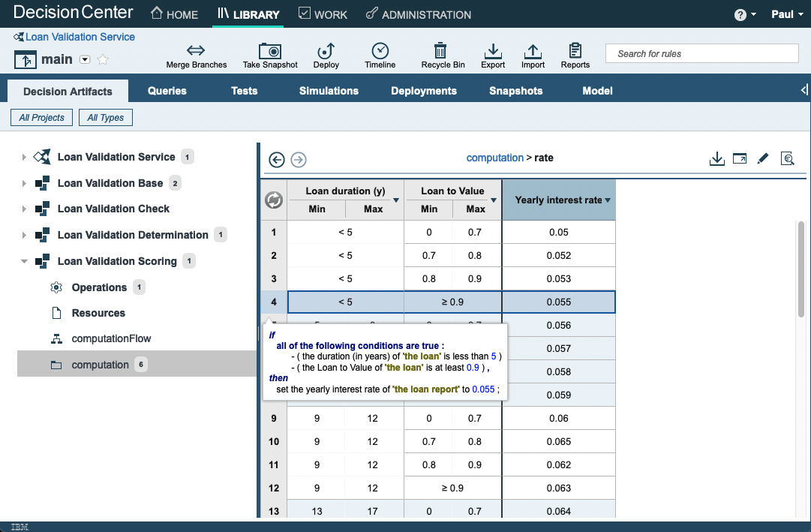Collapse the Loan Validation Scoring project
This screenshot has height=532, width=811.
[24, 261]
